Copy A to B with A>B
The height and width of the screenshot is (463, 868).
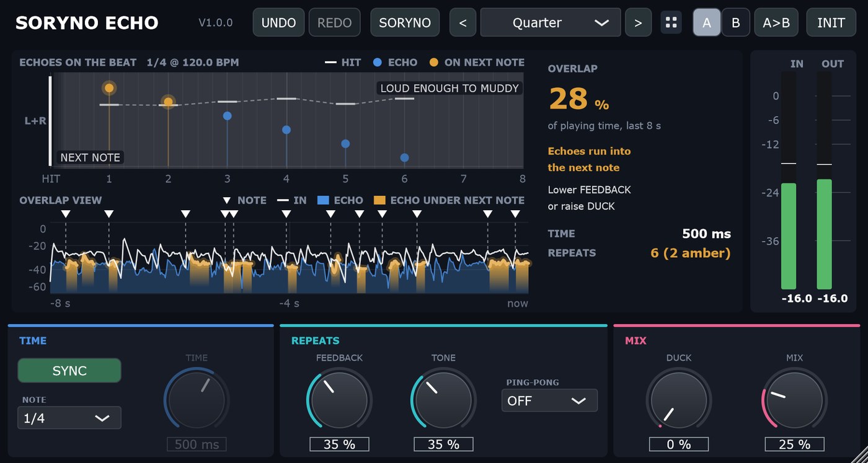776,23
